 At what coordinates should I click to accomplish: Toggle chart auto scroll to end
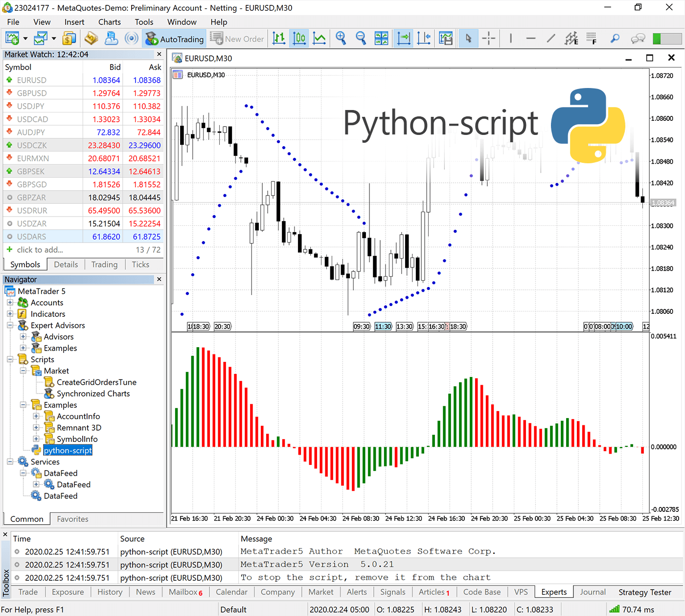pyautogui.click(x=404, y=39)
